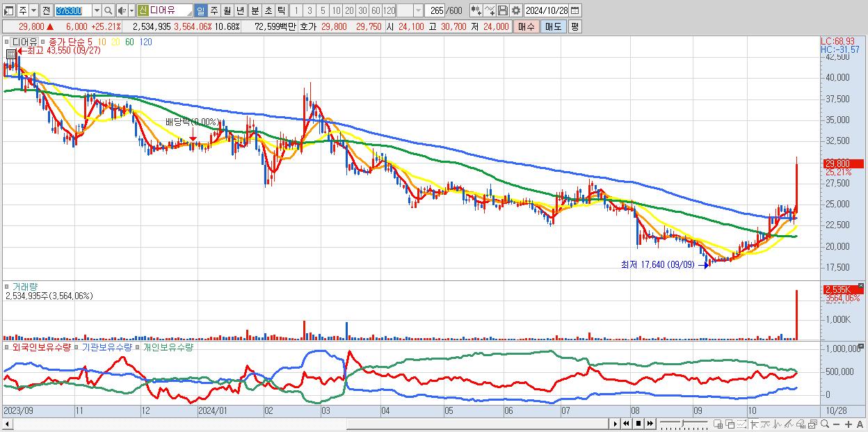The height and width of the screenshot is (432, 868).
Task: Click the magnifier stock search icon
Action: pos(108,11)
